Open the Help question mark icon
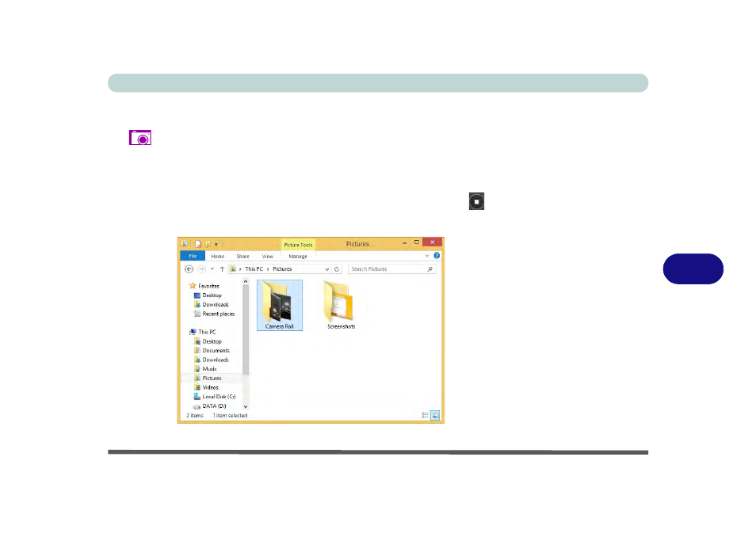The image size is (756, 533). click(437, 256)
